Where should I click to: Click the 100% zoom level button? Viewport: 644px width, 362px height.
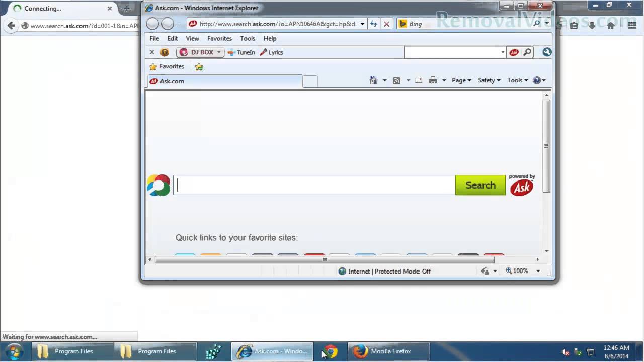(x=517, y=271)
